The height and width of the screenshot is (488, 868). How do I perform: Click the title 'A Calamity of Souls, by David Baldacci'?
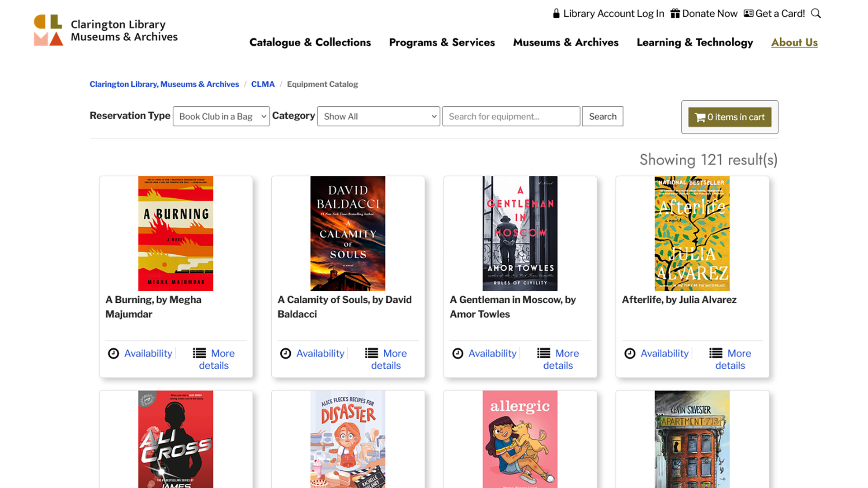pyautogui.click(x=345, y=307)
